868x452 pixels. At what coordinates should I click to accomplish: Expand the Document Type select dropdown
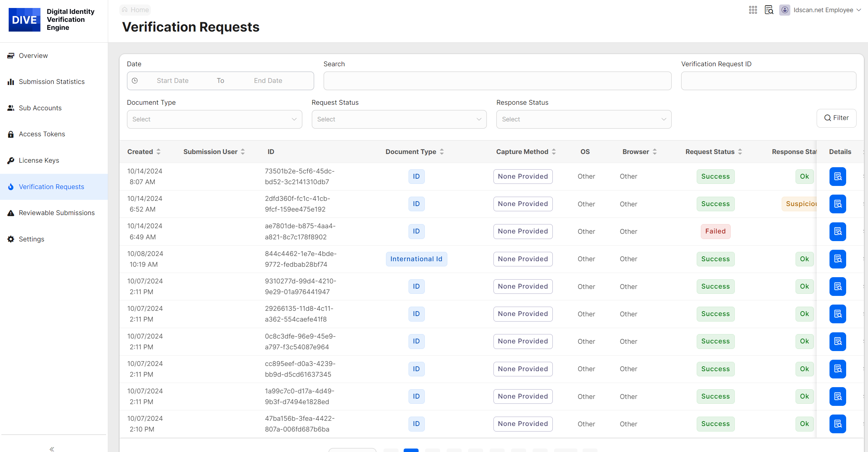[214, 119]
